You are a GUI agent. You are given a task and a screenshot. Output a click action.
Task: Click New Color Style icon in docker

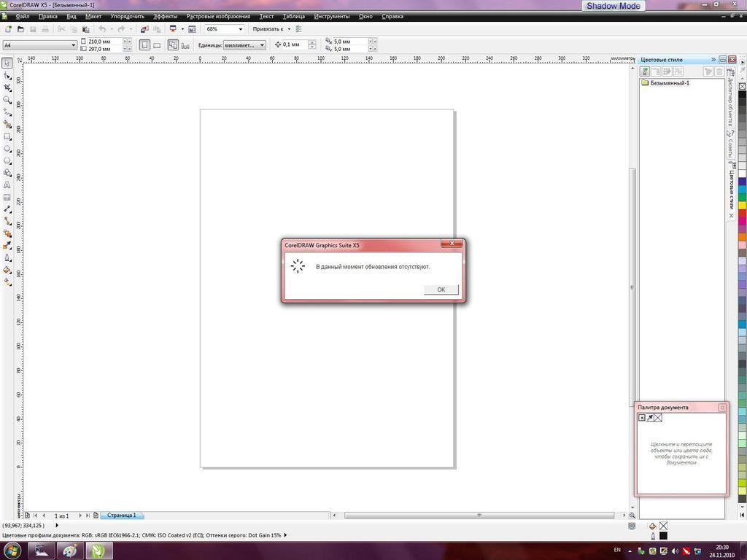click(645, 71)
